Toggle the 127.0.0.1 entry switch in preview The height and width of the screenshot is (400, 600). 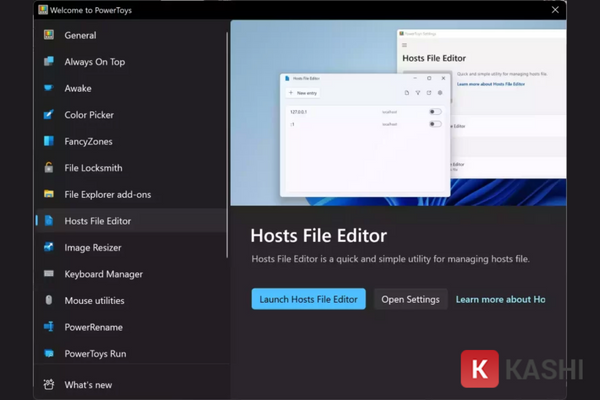point(435,112)
